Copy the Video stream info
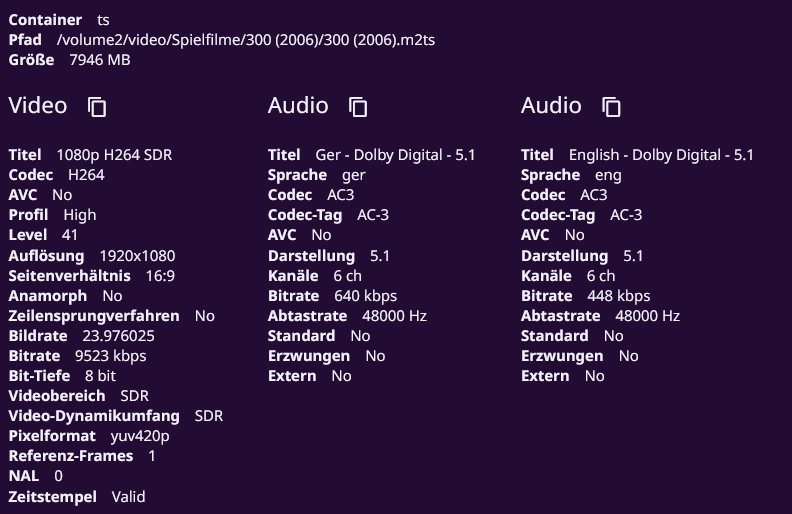Viewport: 792px width, 514px height. click(97, 107)
